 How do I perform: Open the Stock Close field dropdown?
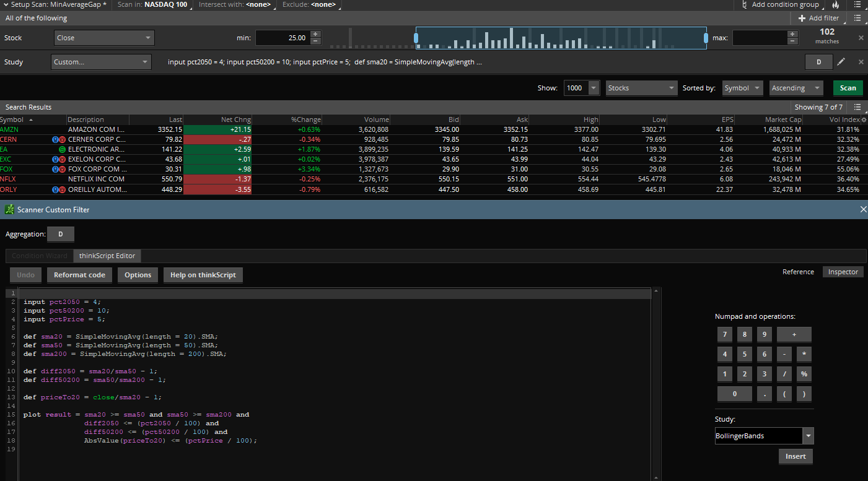pos(104,38)
